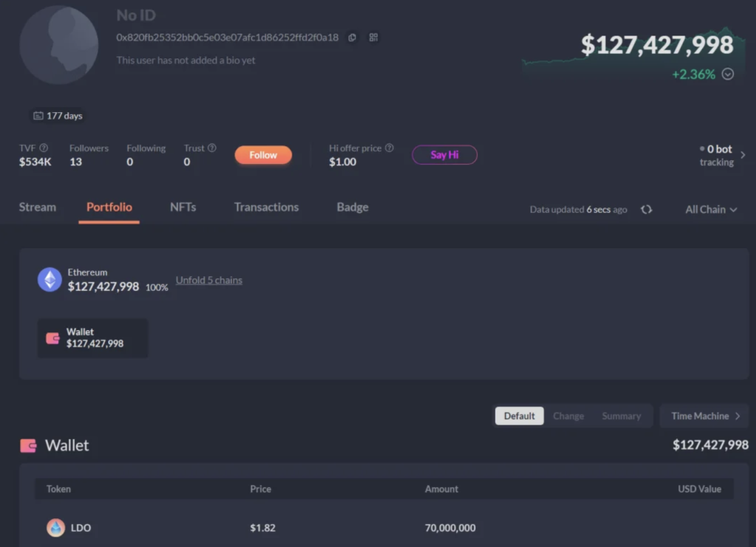Open the NFTs tab
Image resolution: width=756 pixels, height=547 pixels.
(x=183, y=207)
